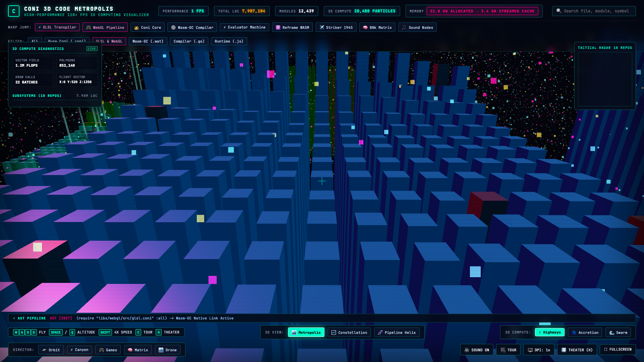This screenshot has width=644, height=362.
Task: Toggle SOUND ON button
Action: (477, 350)
